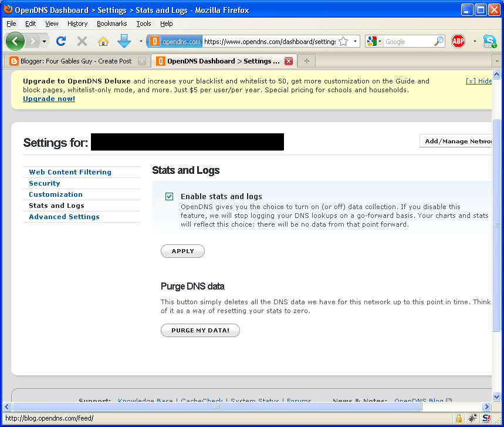Open the Downloads blue arrow icon
This screenshot has width=504, height=427.
coord(124,41)
